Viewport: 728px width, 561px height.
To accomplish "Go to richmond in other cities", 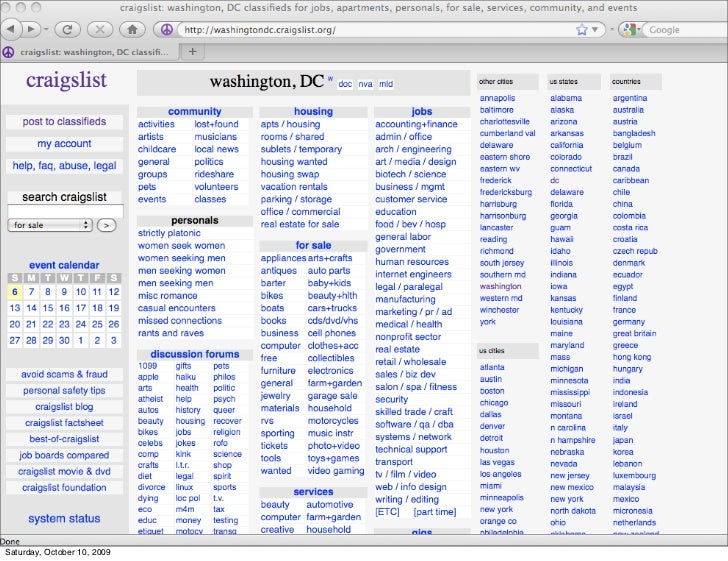I will point(496,251).
